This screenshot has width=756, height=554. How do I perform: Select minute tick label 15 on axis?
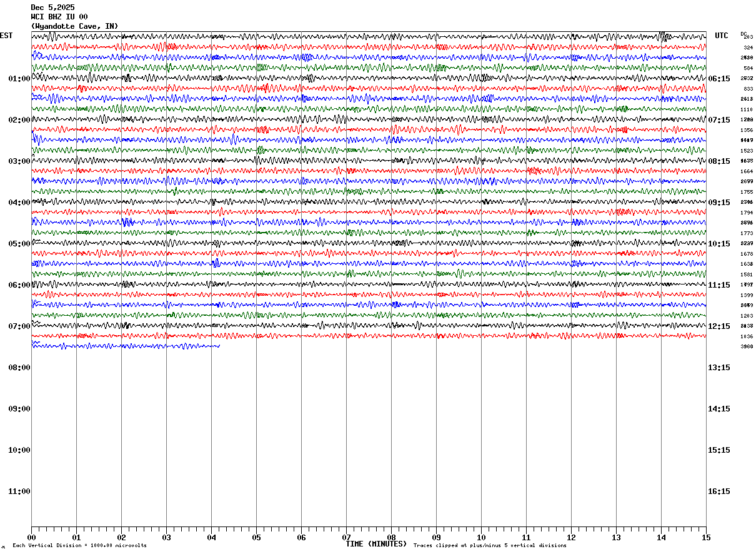[706, 537]
